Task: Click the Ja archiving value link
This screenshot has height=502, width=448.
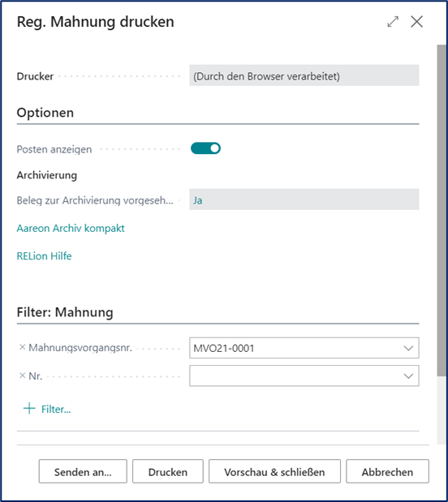Action: pyautogui.click(x=198, y=200)
